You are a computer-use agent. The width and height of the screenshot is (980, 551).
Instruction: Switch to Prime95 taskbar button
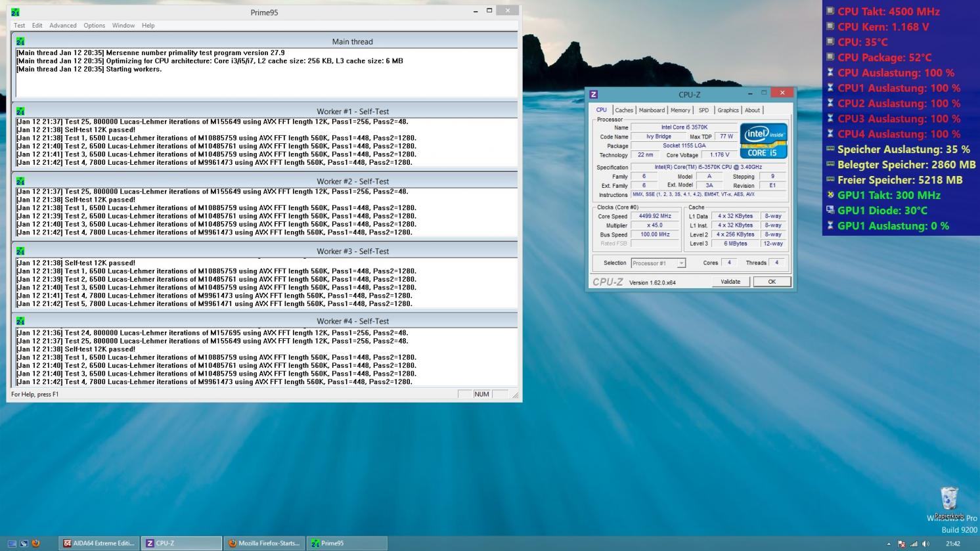click(x=347, y=543)
